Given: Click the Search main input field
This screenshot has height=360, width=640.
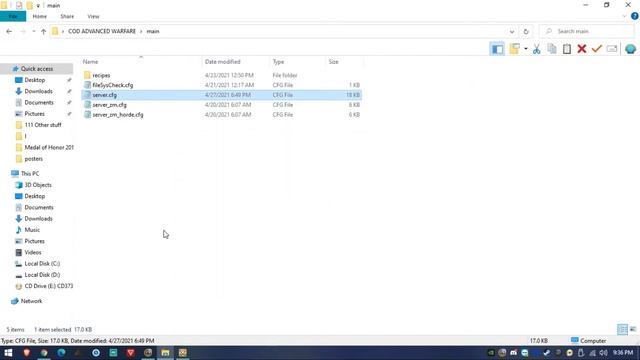Looking at the screenshot, I should coord(587,31).
